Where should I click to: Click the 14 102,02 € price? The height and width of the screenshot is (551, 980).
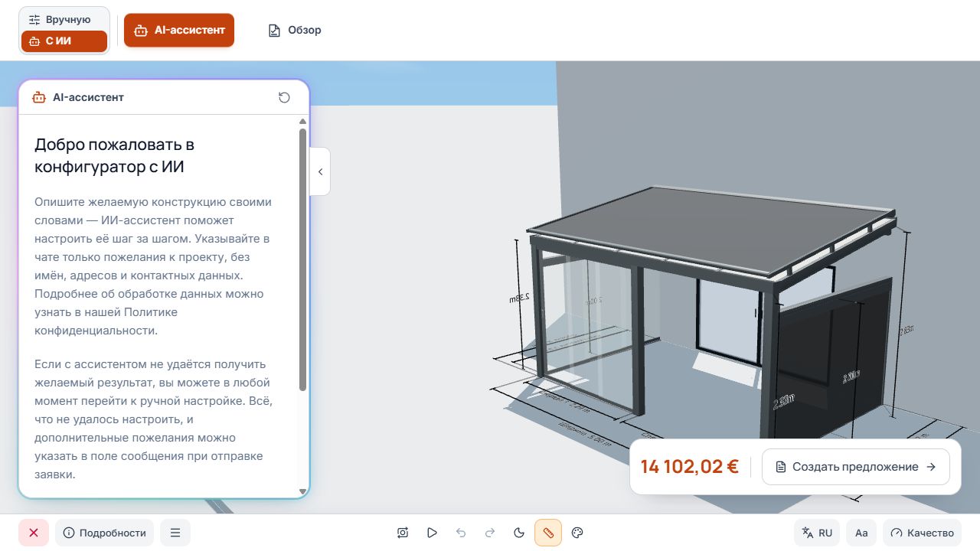click(690, 467)
